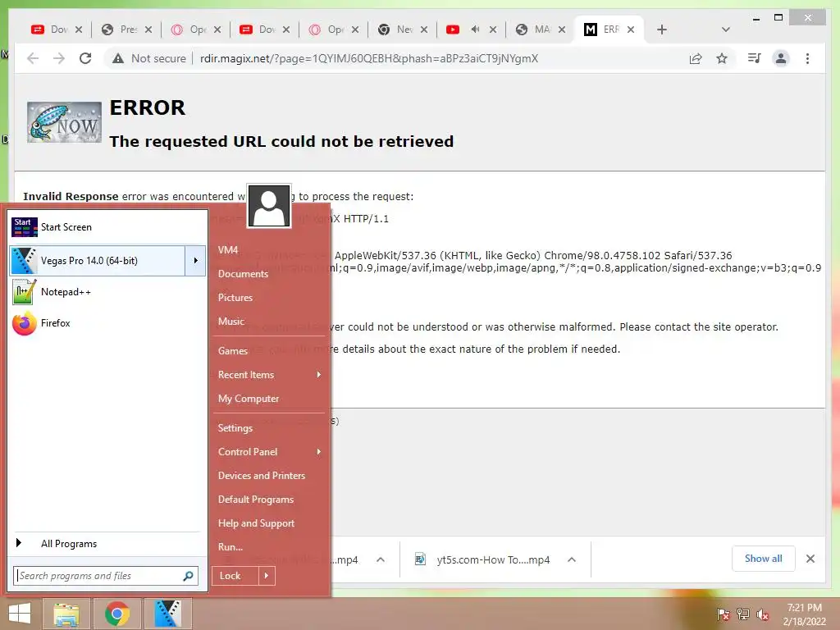Image resolution: width=840 pixels, height=630 pixels.
Task: Open Documents from the start menu
Action: click(243, 274)
